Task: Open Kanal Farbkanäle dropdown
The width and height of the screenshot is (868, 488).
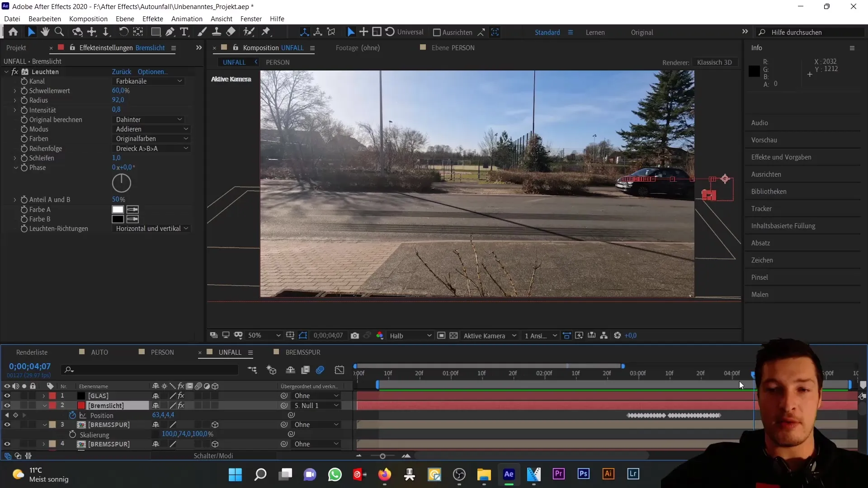Action: pyautogui.click(x=149, y=81)
